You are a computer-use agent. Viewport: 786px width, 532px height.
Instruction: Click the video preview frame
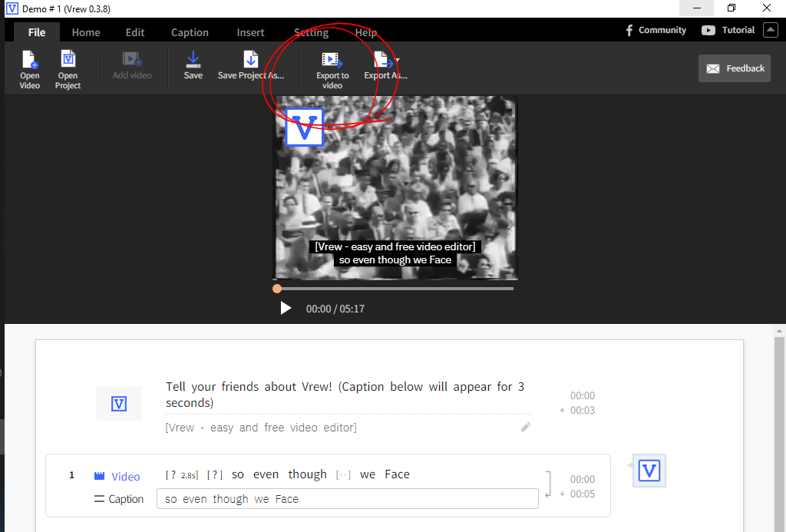pos(395,188)
